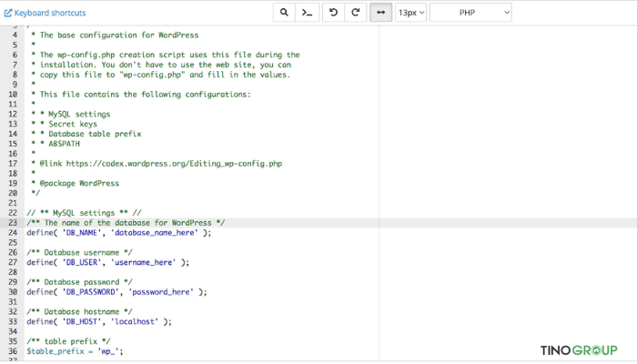Click the 'localhost' string
Screen dimensions: 637x364
tap(135, 322)
